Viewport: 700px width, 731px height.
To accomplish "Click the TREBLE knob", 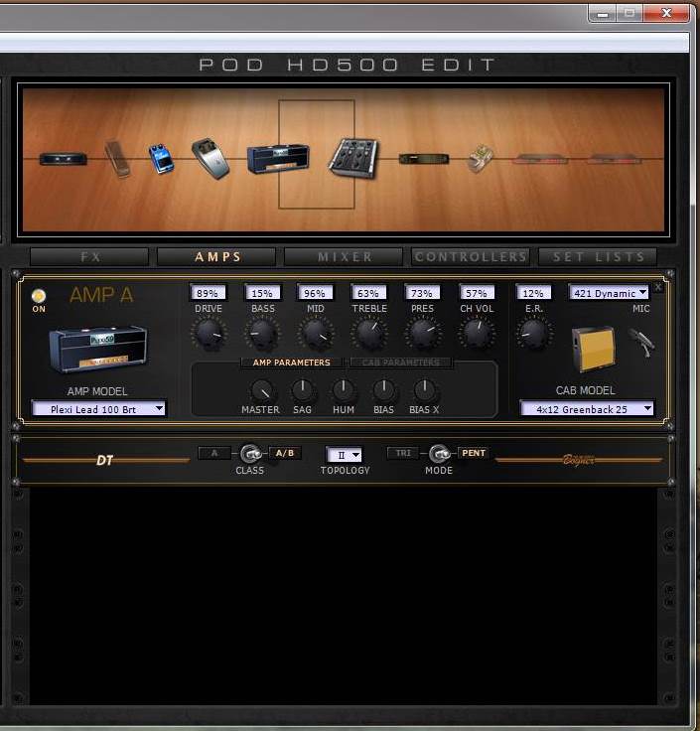I will pos(369,334).
